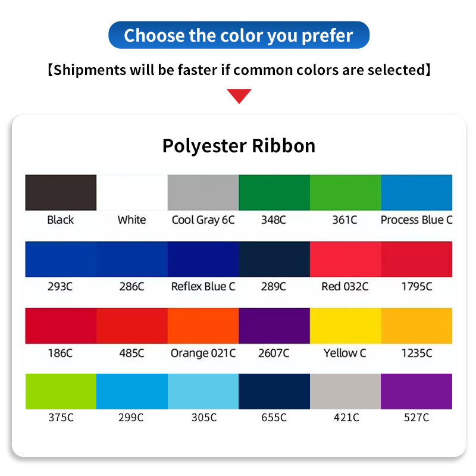Select the 348C green swatch
The height and width of the screenshot is (476, 476).
tap(274, 192)
